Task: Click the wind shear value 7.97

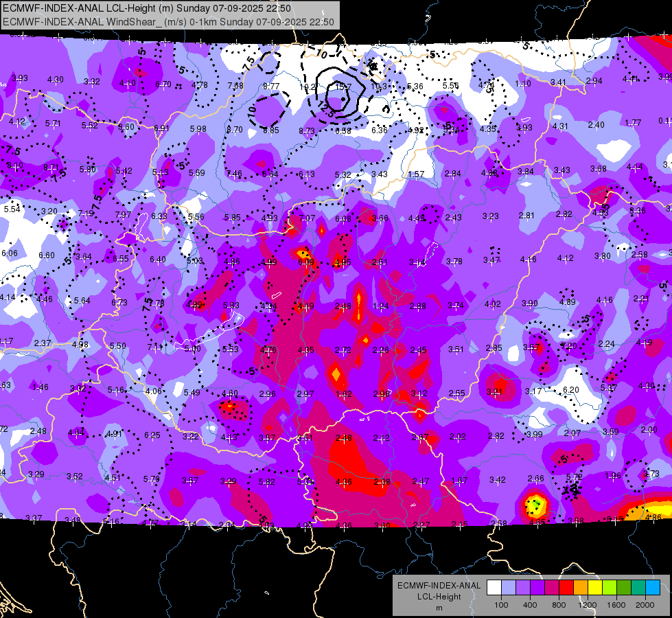Action: (123, 214)
